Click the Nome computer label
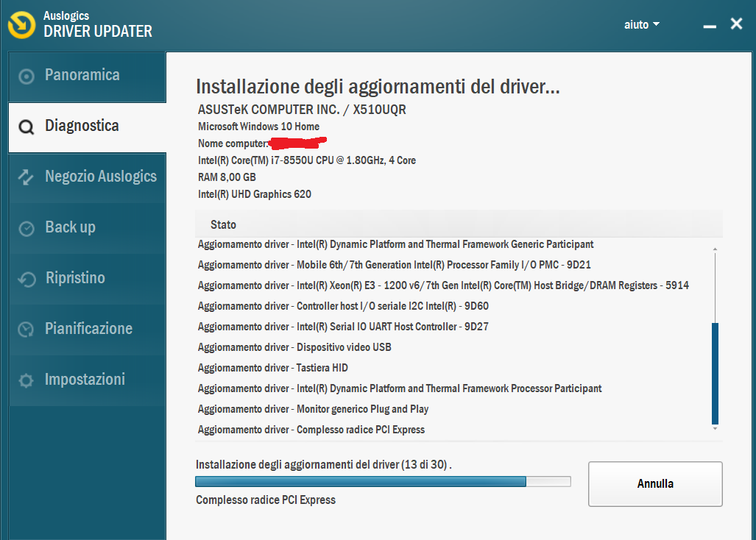Image resolution: width=756 pixels, height=540 pixels. (233, 143)
